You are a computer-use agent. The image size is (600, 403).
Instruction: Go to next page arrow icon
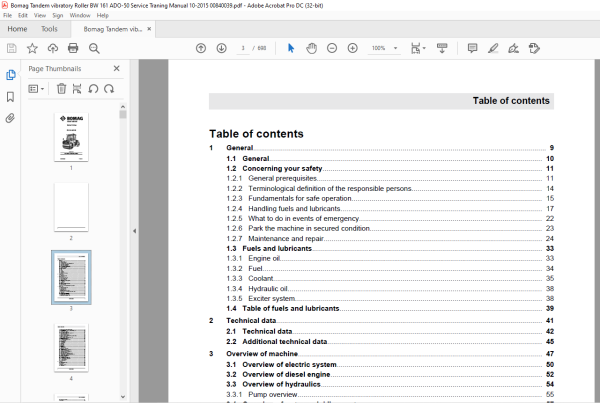coord(222,48)
